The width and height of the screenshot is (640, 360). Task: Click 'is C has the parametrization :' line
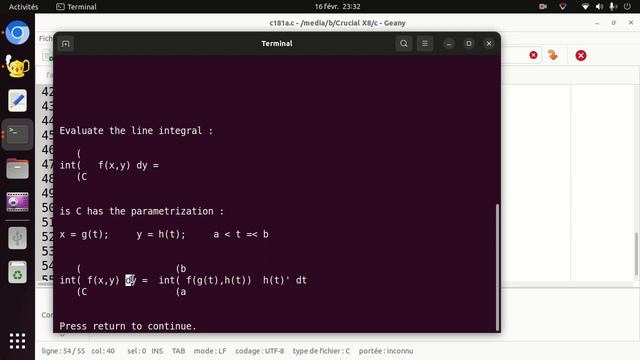pyautogui.click(x=142, y=211)
